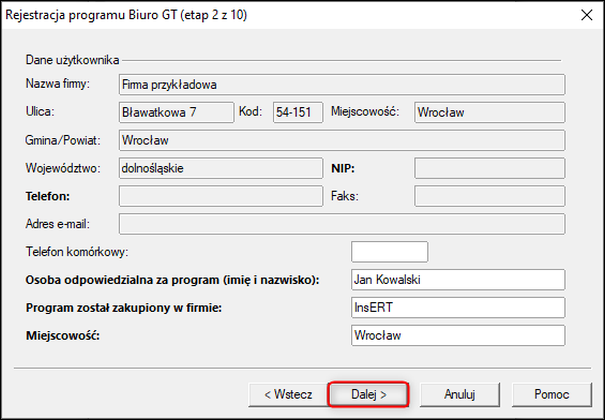Viewport: 605px width, 420px height.
Task: Click the Ulica: label
Action: pyautogui.click(x=40, y=112)
